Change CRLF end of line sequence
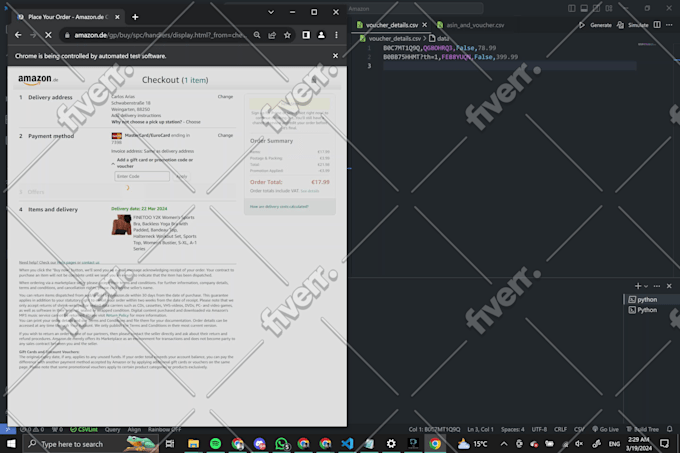Image resolution: width=680 pixels, height=453 pixels. click(560, 430)
